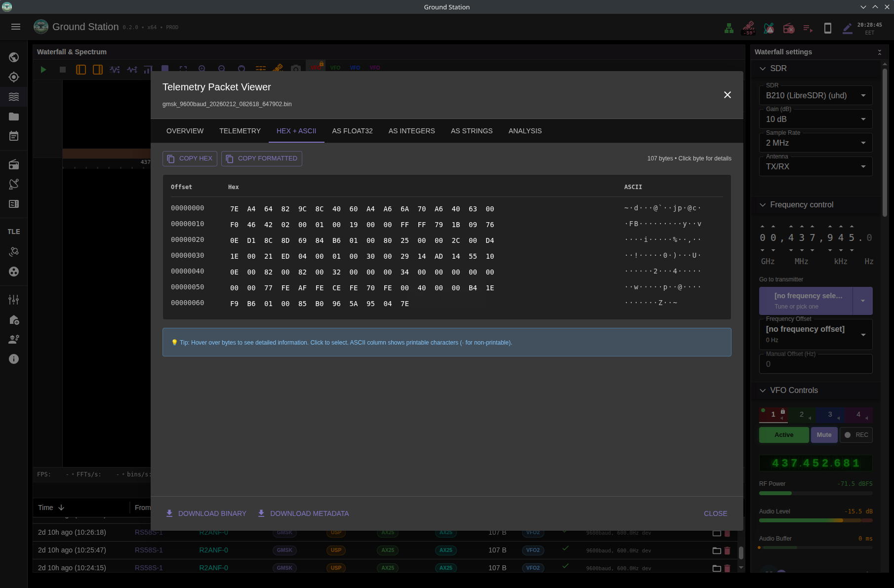Switch to the AS FLOAT32 tab

[352, 131]
